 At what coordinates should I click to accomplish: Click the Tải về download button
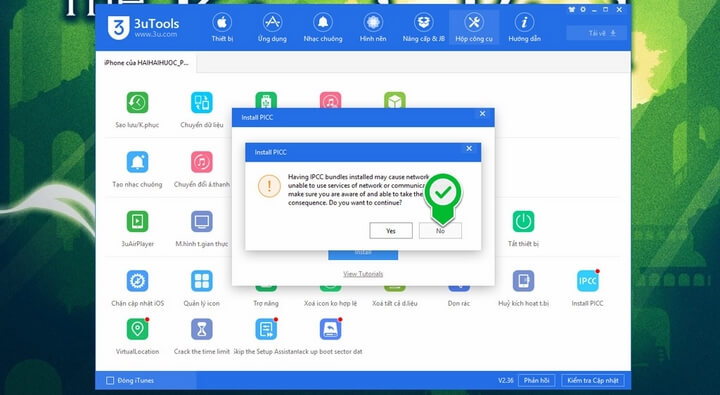click(x=596, y=33)
